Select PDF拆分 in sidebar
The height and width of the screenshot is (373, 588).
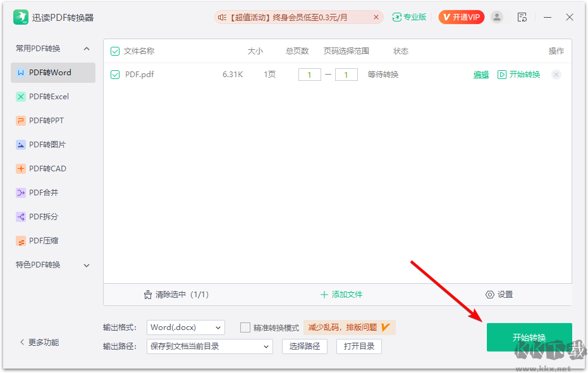53,217
